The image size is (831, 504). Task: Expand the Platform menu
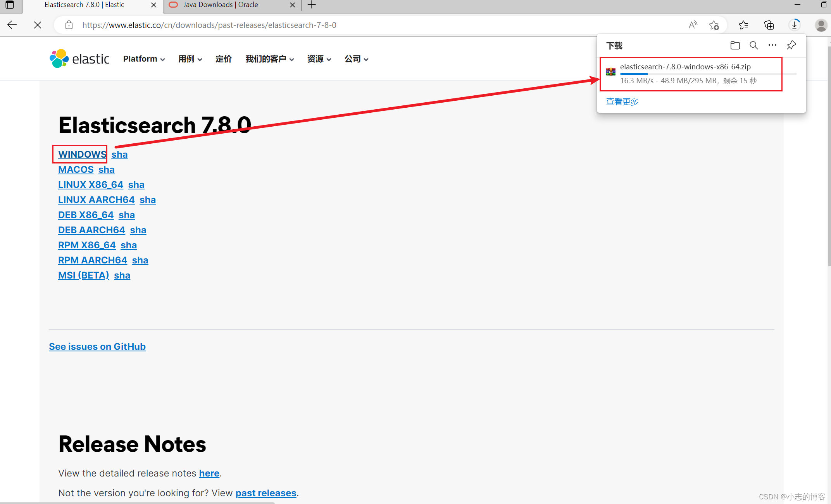click(144, 59)
